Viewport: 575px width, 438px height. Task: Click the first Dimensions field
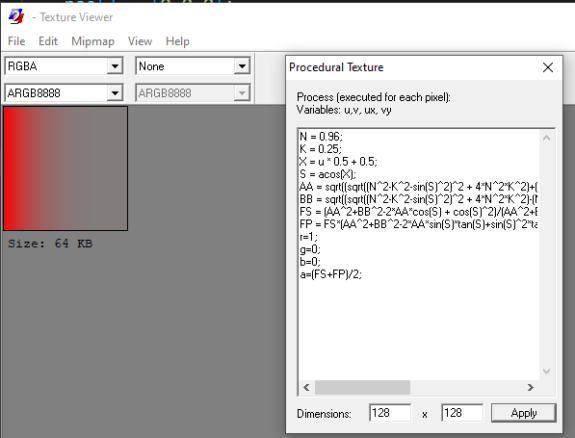tap(390, 413)
